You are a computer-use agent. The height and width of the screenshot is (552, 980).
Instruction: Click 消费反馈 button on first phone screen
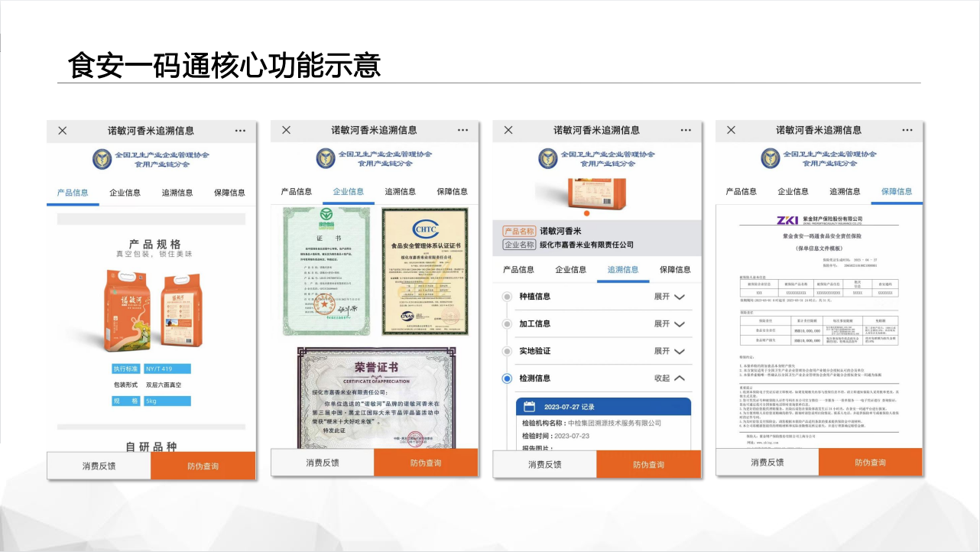99,466
